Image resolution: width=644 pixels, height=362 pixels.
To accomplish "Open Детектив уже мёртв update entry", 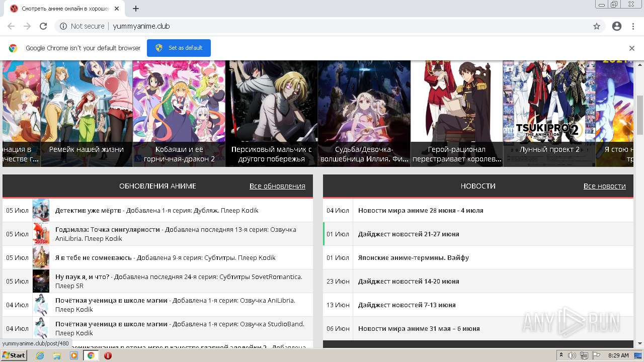I will click(157, 210).
